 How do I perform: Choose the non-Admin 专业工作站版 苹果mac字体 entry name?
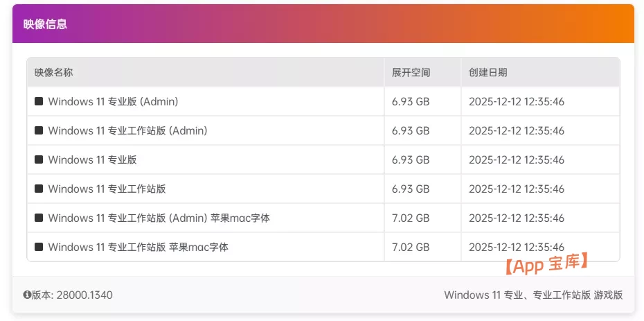[138, 248]
